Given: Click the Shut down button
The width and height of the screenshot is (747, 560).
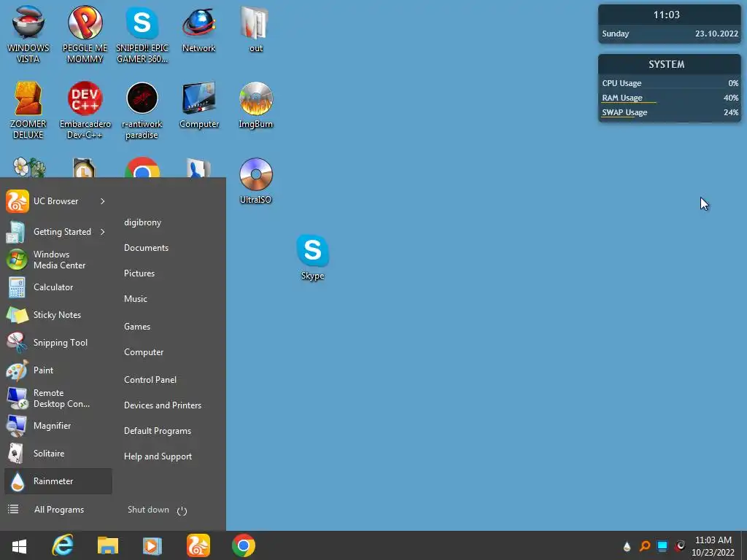Looking at the screenshot, I should (x=148, y=510).
